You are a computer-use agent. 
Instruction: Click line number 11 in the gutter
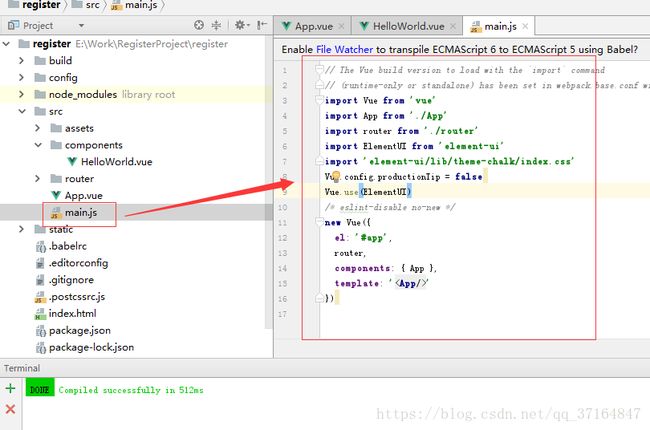pyautogui.click(x=282, y=223)
